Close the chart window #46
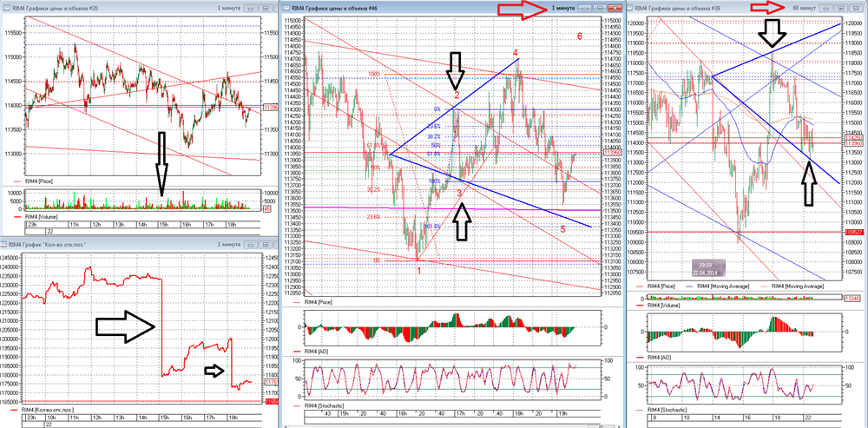 coord(615,9)
